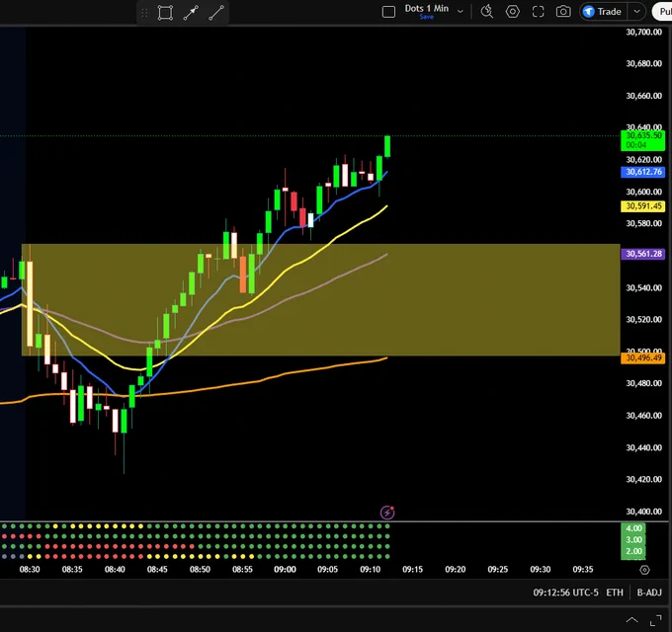Select the trend line tool
The width and height of the screenshot is (672, 632).
point(216,13)
